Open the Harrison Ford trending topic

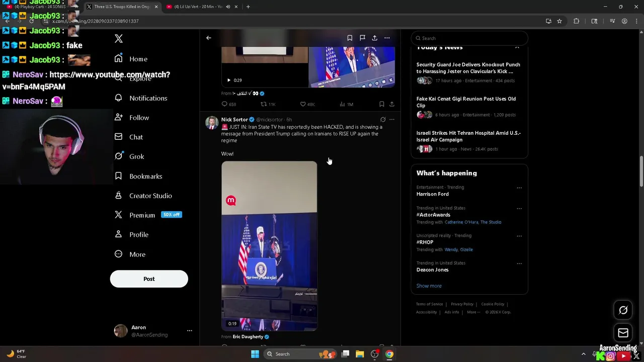coord(433,194)
